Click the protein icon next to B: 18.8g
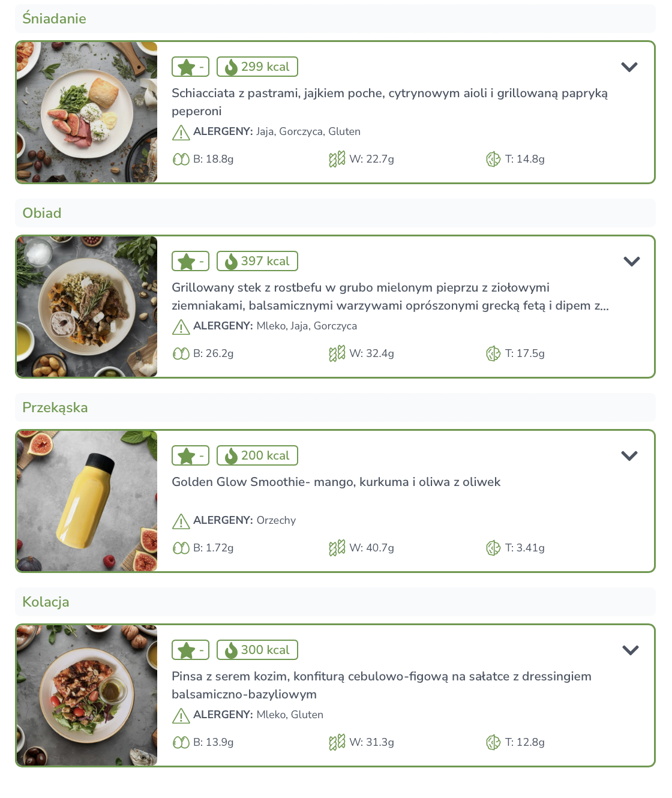This screenshot has height=798, width=672. pyautogui.click(x=181, y=159)
